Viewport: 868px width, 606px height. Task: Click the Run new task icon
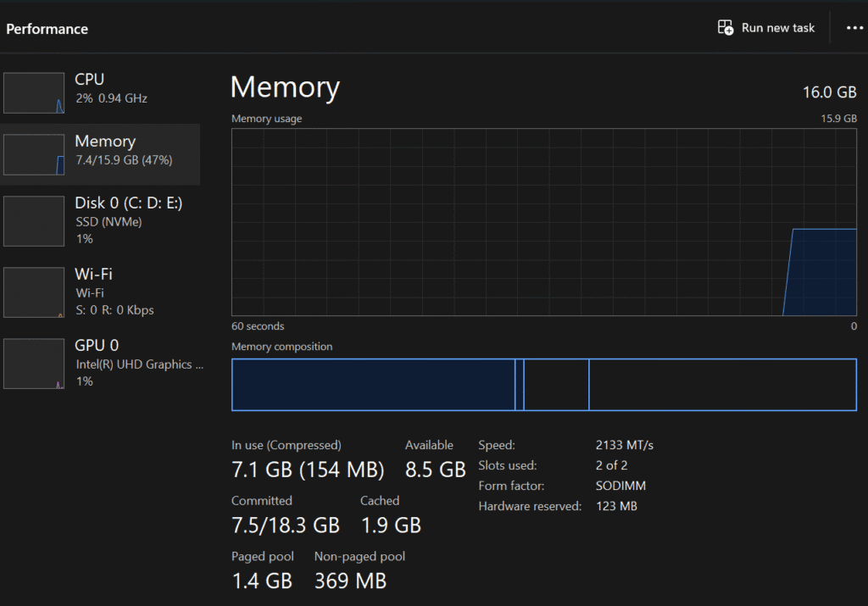(726, 28)
